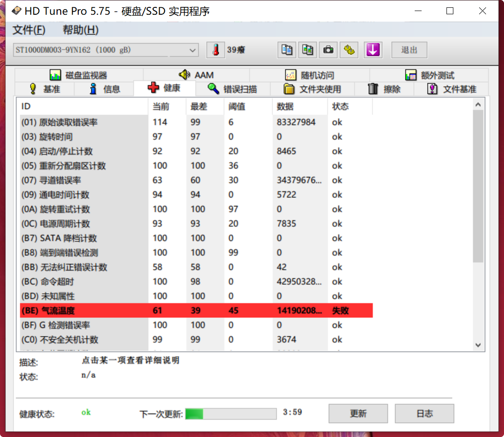Click the copy screenshot to clipboard icon

307,50
